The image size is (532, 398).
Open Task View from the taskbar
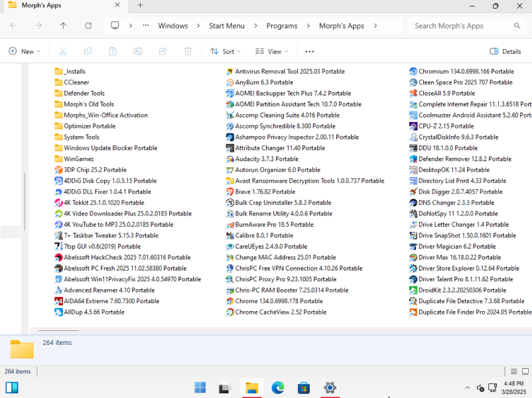(226, 387)
